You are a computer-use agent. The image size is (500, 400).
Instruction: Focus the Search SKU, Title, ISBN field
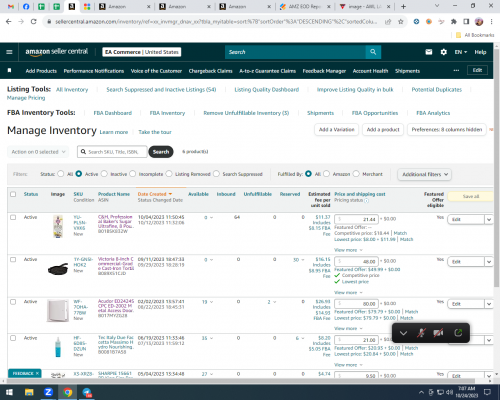coord(112,152)
